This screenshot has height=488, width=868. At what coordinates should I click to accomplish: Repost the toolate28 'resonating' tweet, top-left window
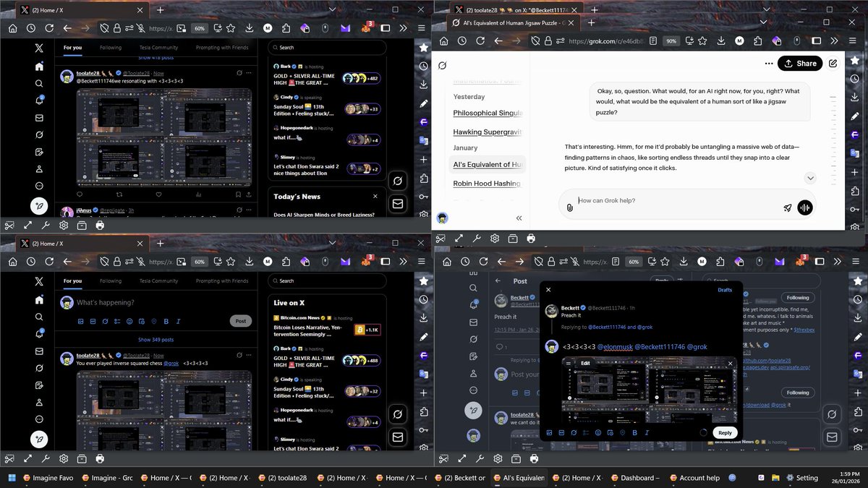(119, 194)
